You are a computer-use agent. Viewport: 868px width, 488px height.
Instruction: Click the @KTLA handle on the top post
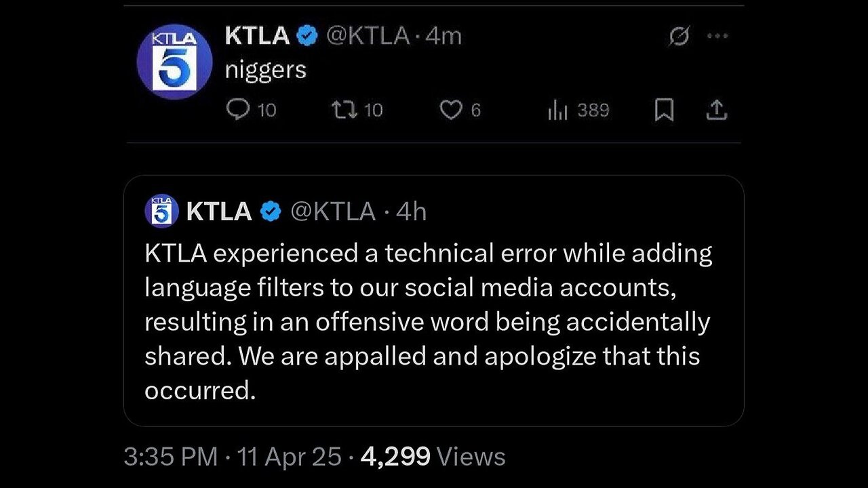pyautogui.click(x=368, y=37)
